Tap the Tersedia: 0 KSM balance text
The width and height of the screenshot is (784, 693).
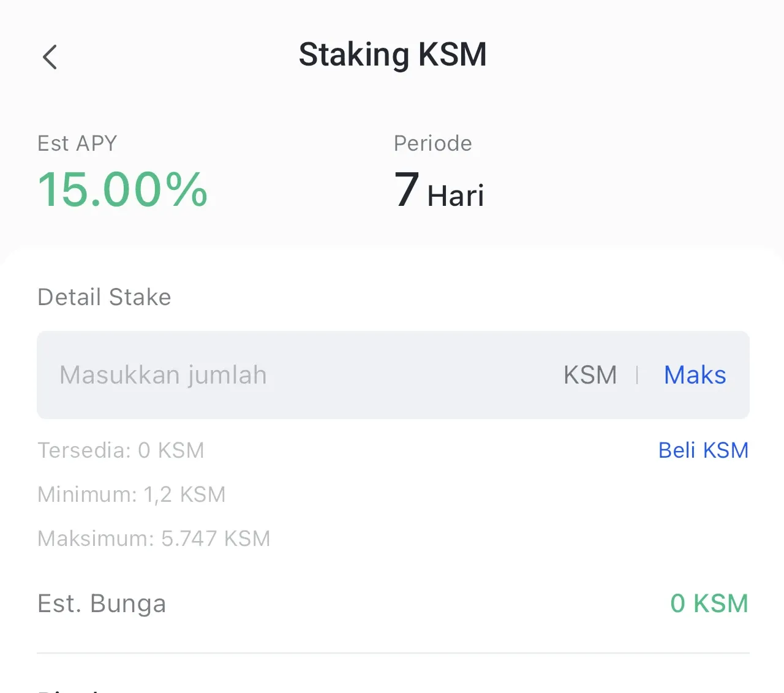tap(121, 450)
